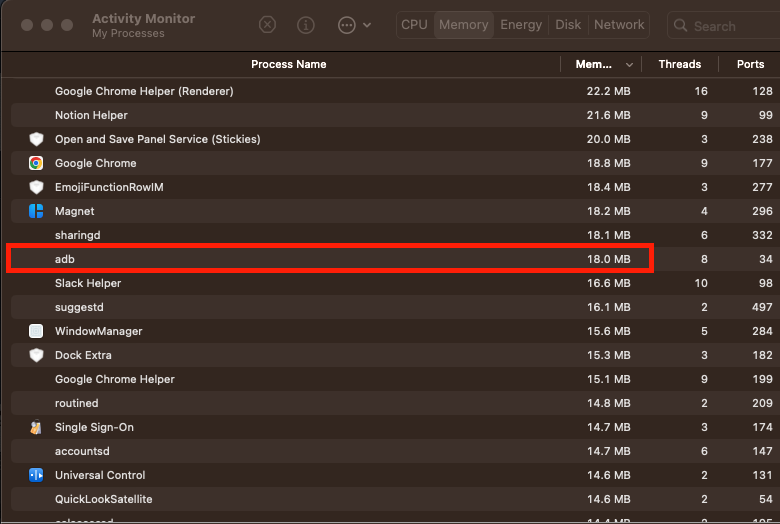Viewport: 780px width, 524px height.
Task: Select the Google Chrome Helper 15.1 MB row
Action: tap(395, 379)
